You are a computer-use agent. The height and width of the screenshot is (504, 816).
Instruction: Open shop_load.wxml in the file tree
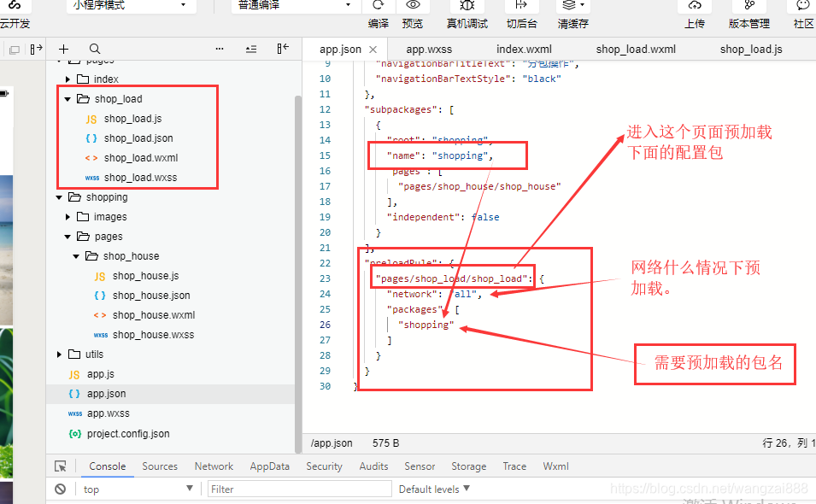140,158
